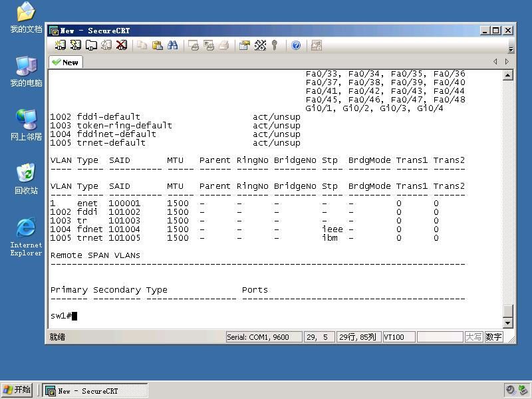This screenshot has width=532, height=399.
Task: Click 'ibm' in the Stp column
Action: 330,238
